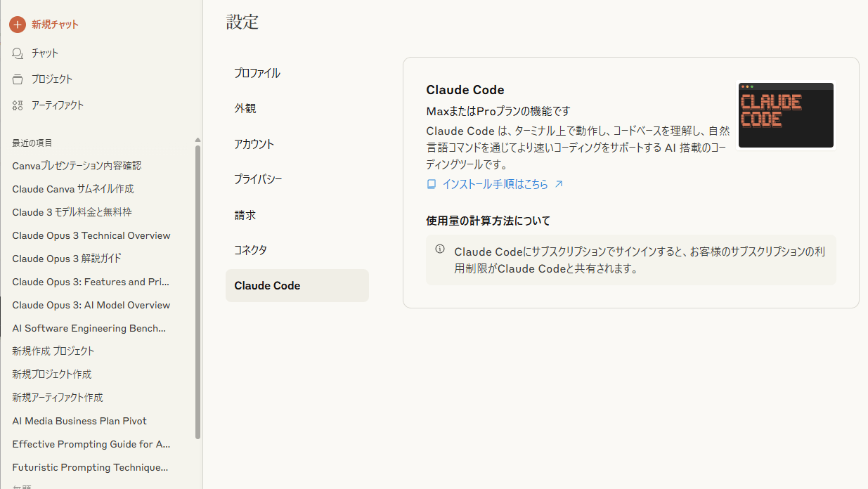Open recent chat AI Software Engineering Bench...
The height and width of the screenshot is (489, 868).
coord(89,328)
